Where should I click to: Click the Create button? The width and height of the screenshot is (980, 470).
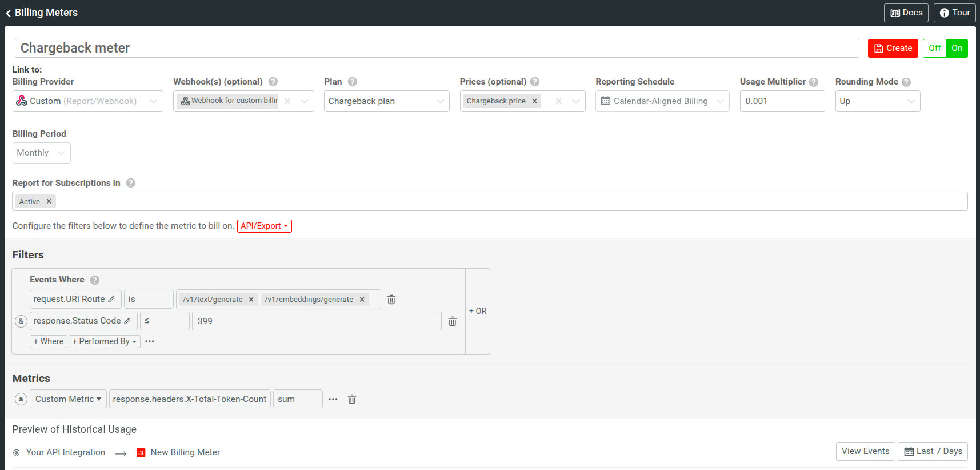(893, 48)
